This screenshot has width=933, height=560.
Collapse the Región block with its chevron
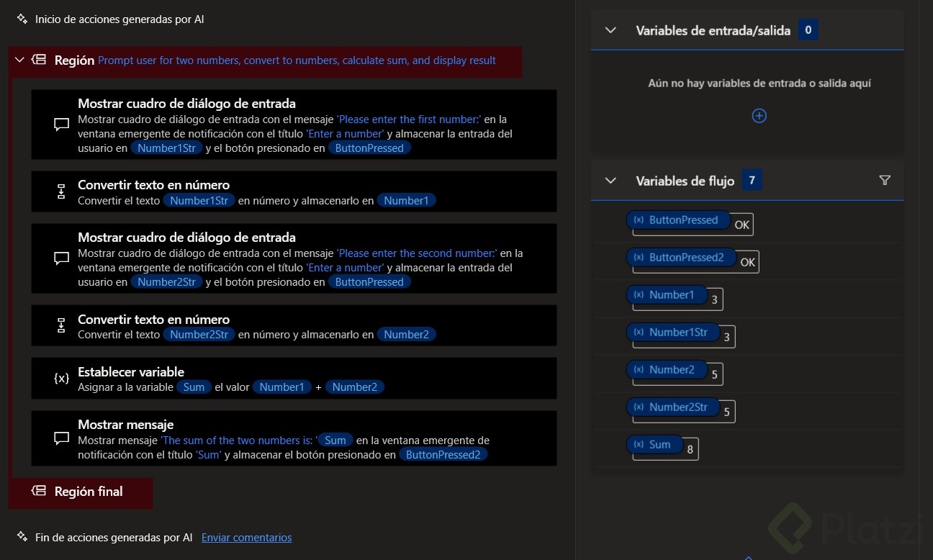[x=19, y=60]
